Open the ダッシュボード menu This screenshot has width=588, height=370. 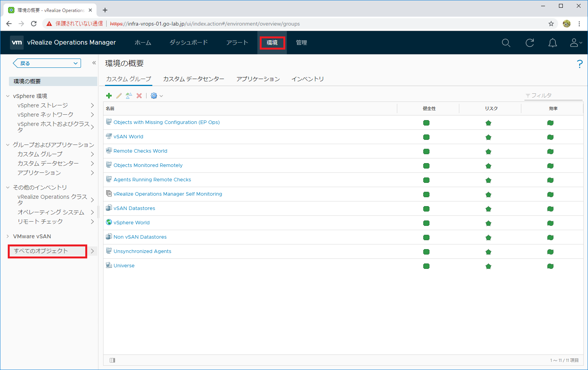coord(189,43)
